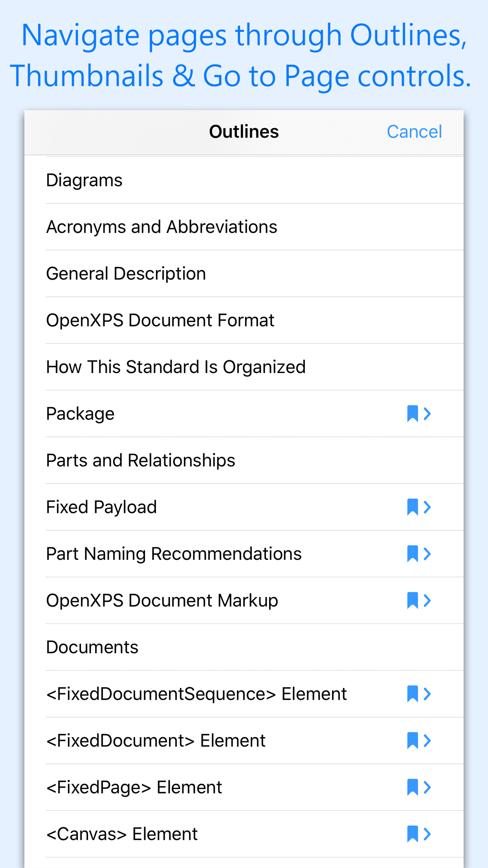Go to Acronyms and Abbreviations section
The height and width of the screenshot is (868, 488).
click(x=162, y=227)
